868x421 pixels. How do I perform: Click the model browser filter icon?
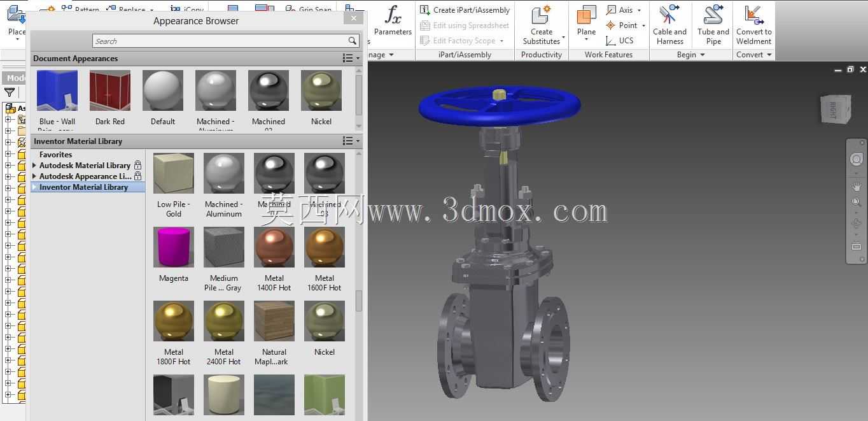pos(10,92)
